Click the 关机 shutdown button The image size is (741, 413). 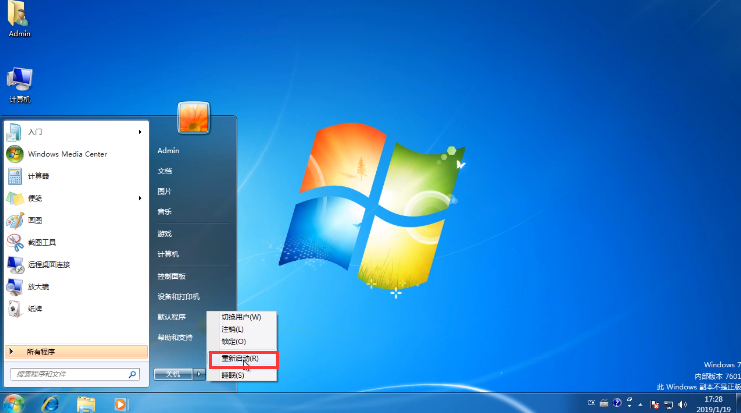(x=173, y=374)
